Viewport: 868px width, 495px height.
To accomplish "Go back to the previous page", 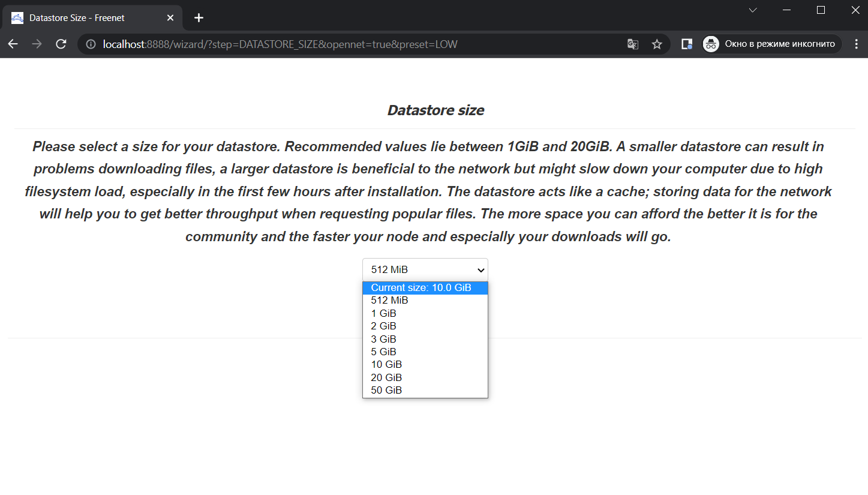I will 13,44.
